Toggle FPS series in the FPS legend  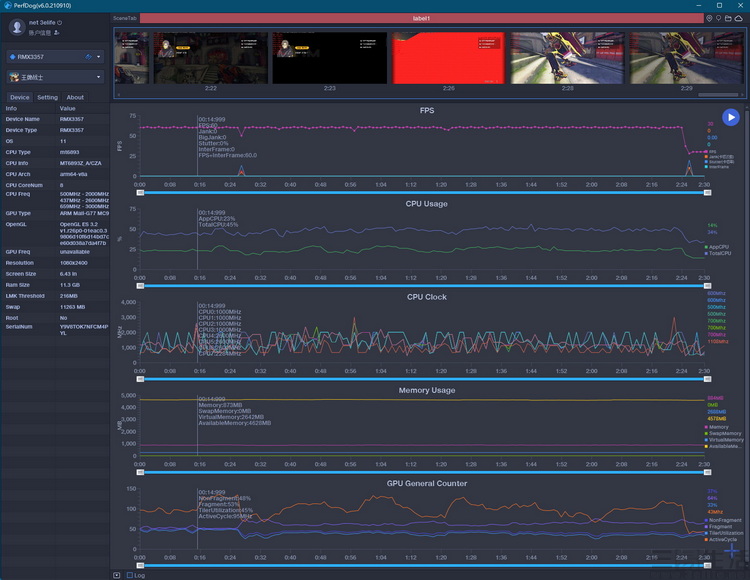710,152
